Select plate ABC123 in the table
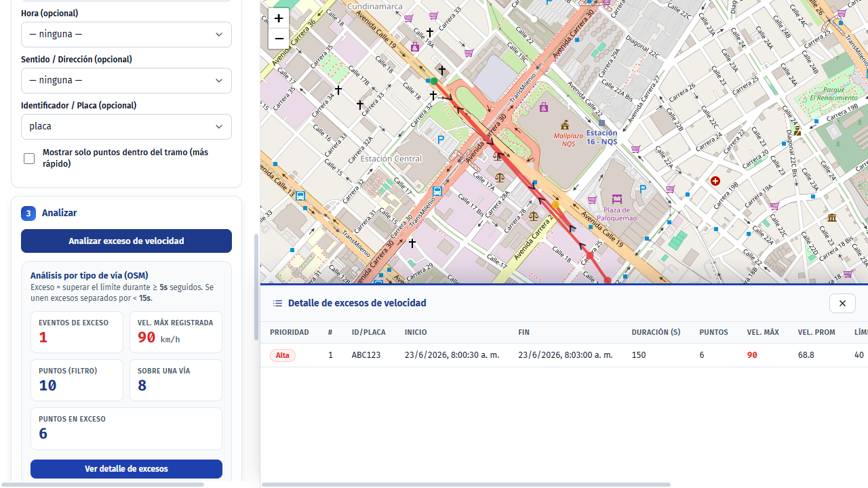 pyautogui.click(x=366, y=355)
